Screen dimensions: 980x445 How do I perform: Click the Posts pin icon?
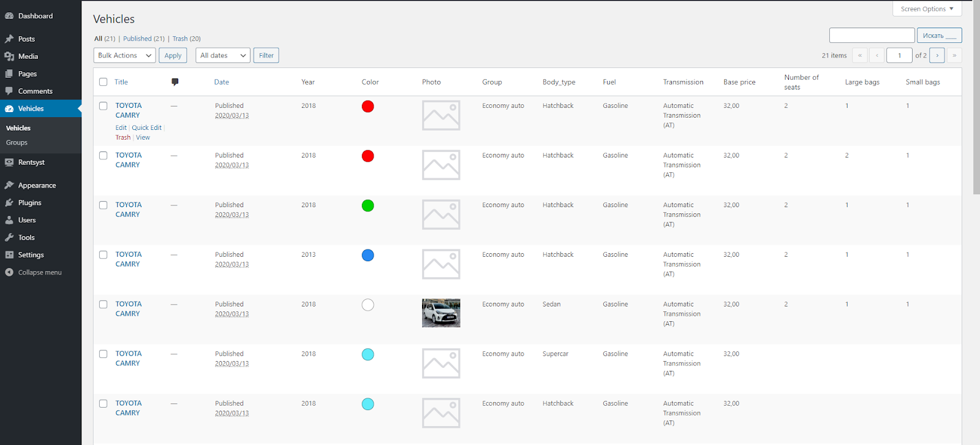(9, 39)
